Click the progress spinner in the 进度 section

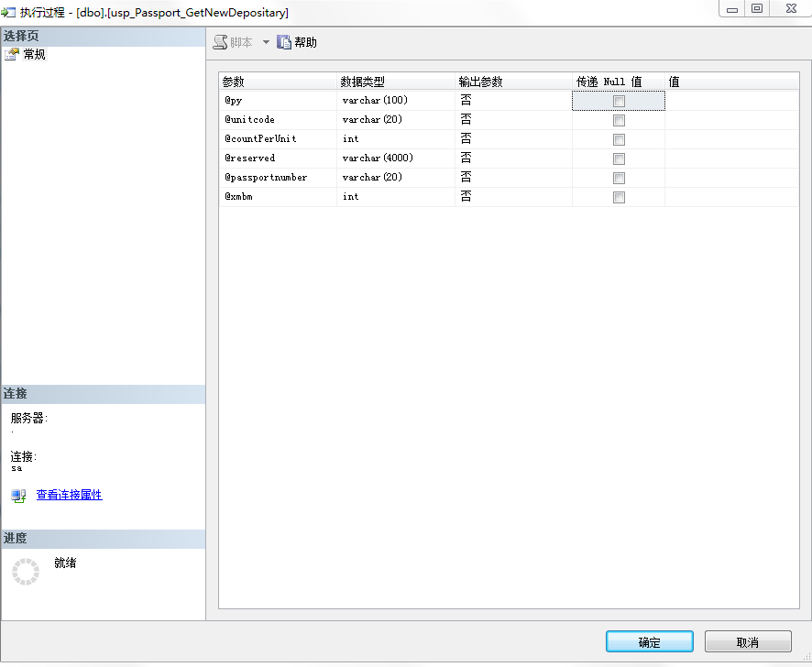pos(25,570)
